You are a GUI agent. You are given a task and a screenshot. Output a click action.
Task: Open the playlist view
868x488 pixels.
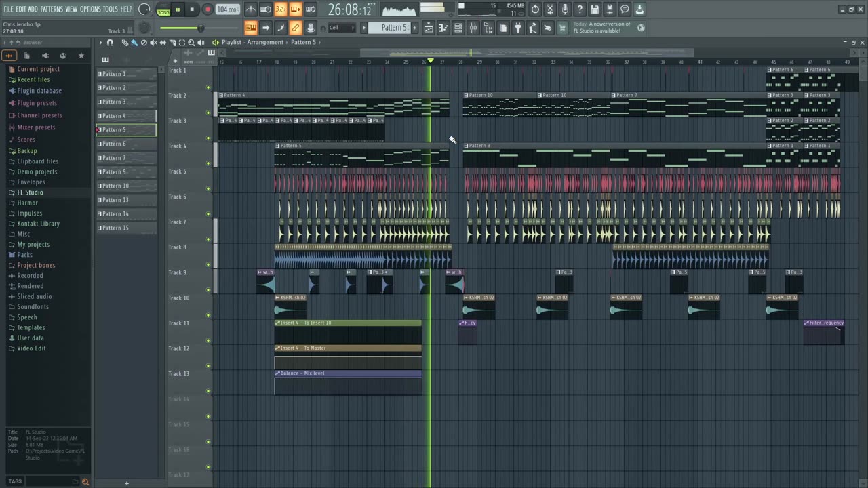tap(429, 28)
